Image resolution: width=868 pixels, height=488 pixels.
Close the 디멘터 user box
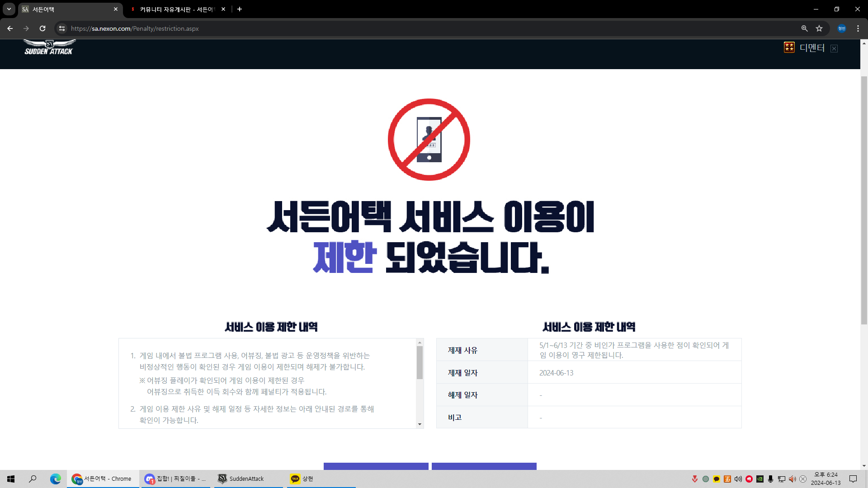[x=834, y=49]
